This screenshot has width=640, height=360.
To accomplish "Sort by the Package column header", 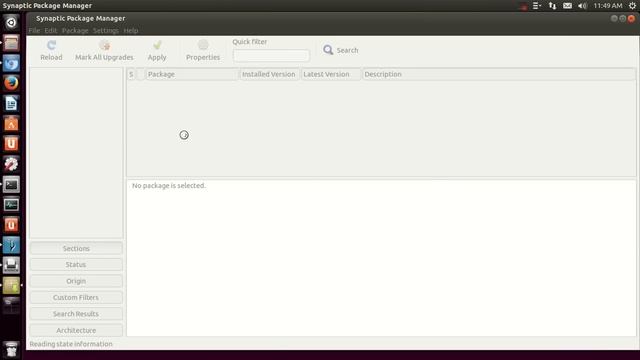I will click(191, 74).
